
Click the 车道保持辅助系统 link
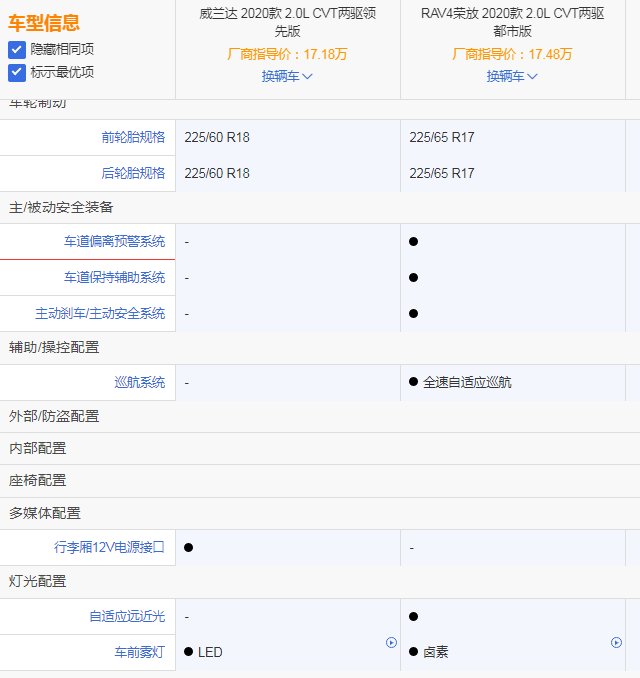[115, 277]
